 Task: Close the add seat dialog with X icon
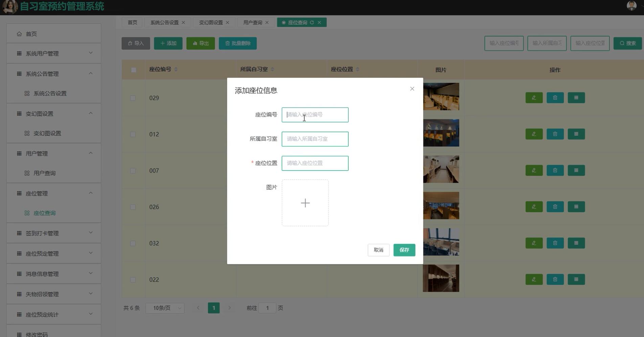point(412,89)
